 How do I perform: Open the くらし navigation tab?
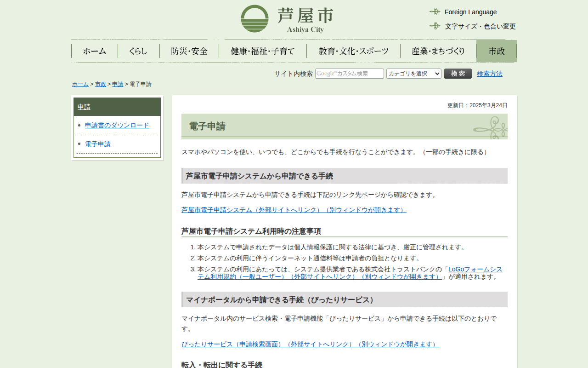138,51
